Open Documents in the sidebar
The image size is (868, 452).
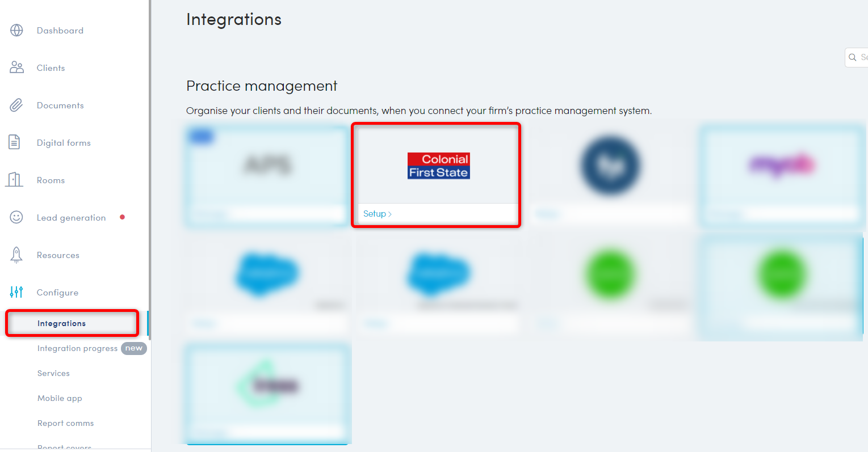click(60, 105)
